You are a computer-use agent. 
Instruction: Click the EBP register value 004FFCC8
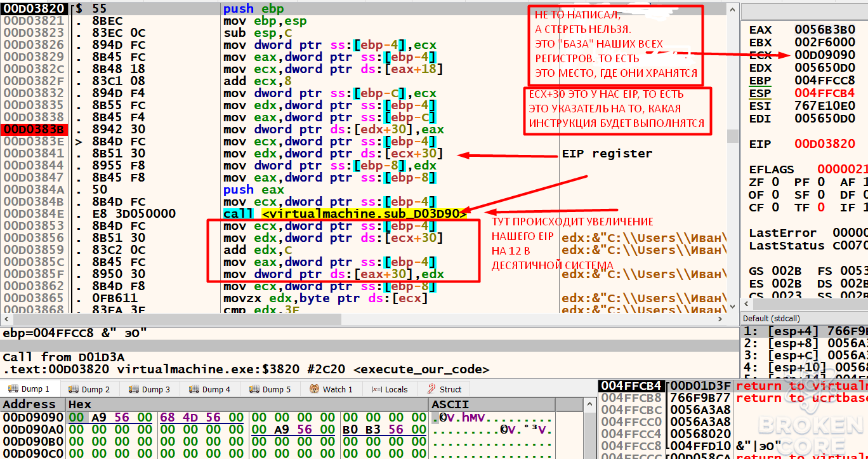click(825, 81)
